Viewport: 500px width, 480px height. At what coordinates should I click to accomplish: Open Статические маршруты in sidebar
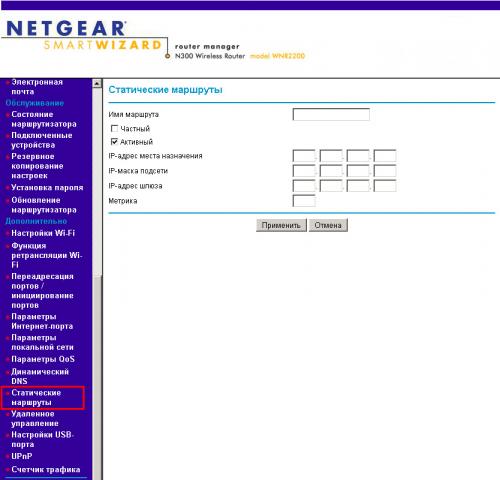coord(36,397)
